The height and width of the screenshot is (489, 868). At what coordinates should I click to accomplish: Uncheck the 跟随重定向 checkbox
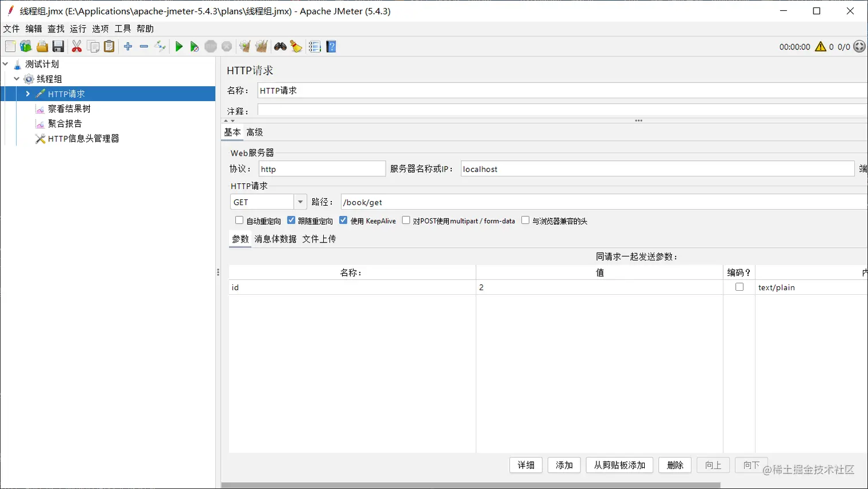tap(291, 221)
